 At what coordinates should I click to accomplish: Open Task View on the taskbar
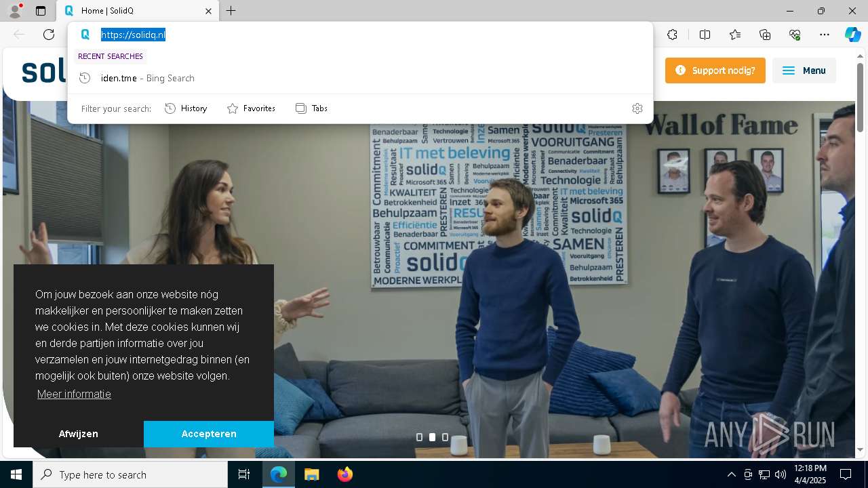pyautogui.click(x=244, y=474)
